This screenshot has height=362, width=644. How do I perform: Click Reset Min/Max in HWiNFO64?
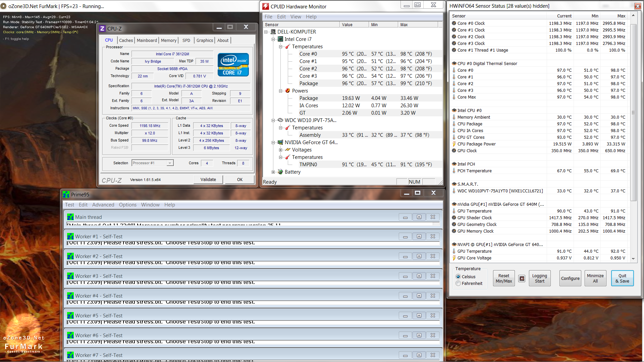[x=504, y=278]
